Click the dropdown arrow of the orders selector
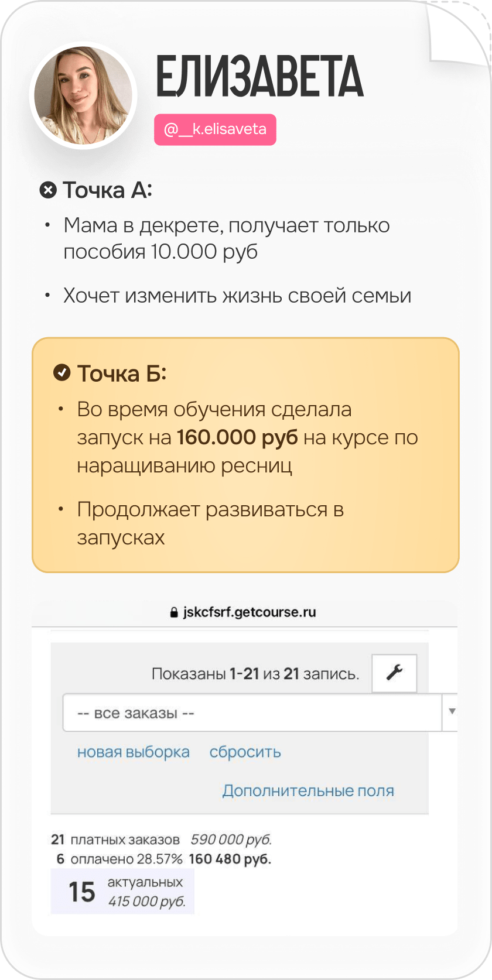This screenshot has height=980, width=492. click(452, 712)
